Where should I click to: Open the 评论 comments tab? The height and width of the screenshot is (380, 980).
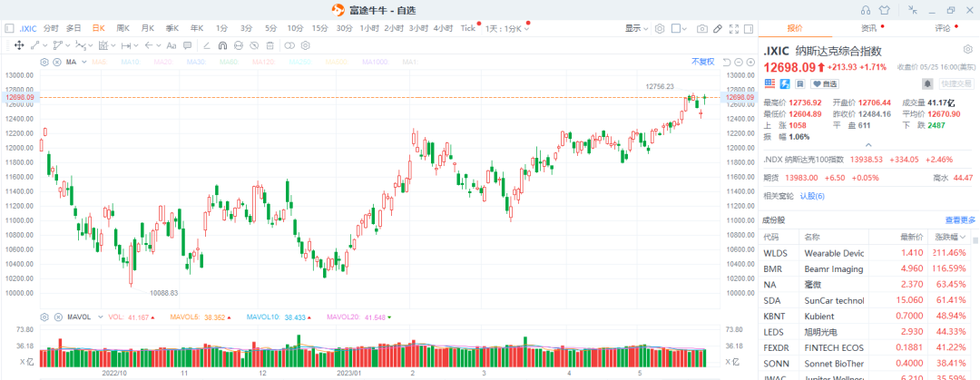point(943,28)
